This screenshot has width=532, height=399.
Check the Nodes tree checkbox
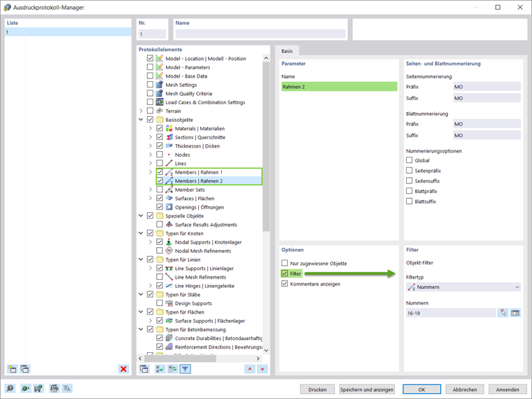pos(160,155)
